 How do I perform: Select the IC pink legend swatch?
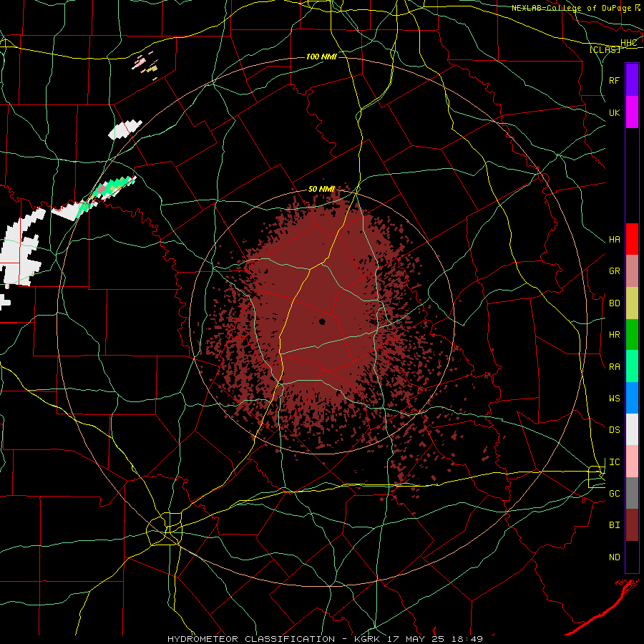[632, 462]
